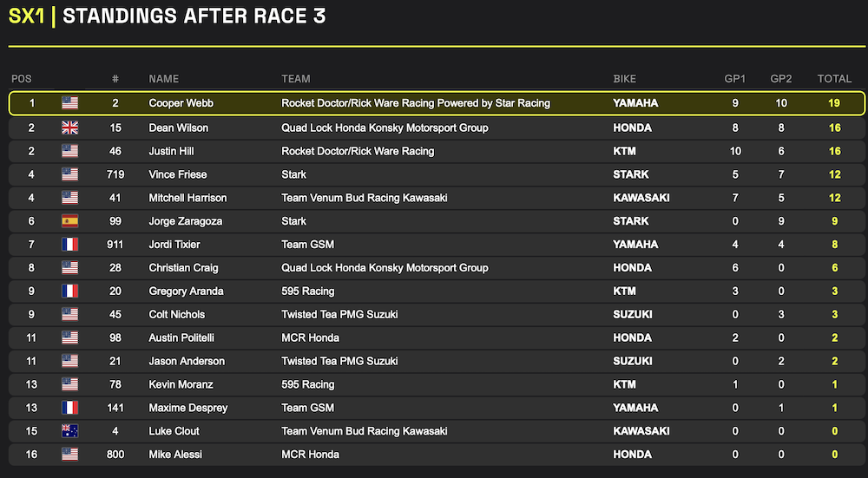This screenshot has width=868, height=478.
Task: Click rider number 800
Action: point(115,455)
